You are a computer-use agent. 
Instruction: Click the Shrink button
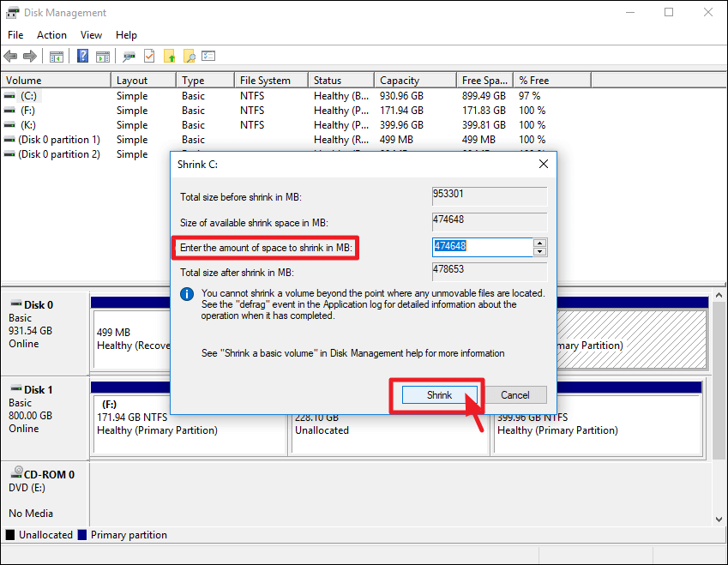coord(439,395)
